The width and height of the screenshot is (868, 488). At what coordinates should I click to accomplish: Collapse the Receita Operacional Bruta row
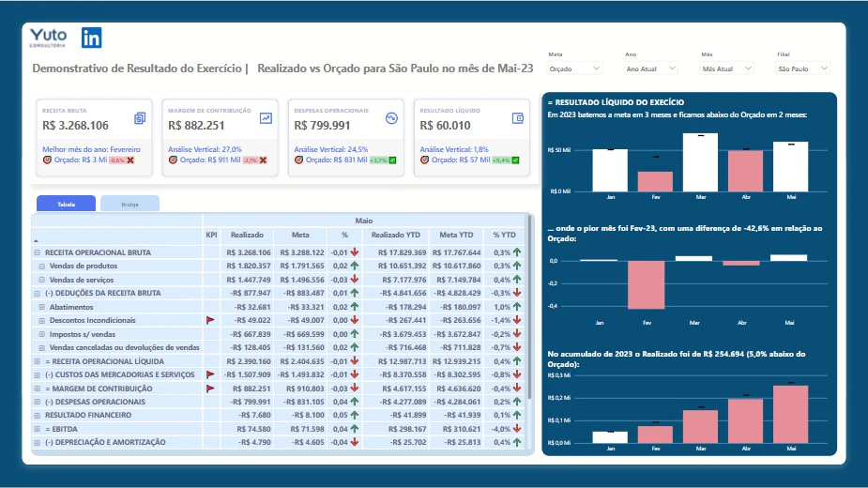(x=38, y=252)
